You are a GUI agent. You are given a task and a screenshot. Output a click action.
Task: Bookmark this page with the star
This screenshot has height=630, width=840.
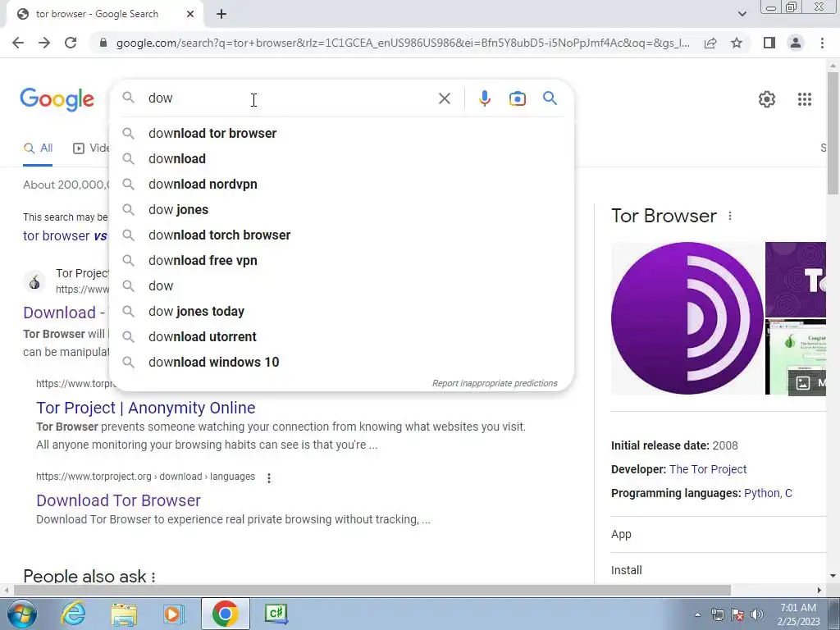coord(737,43)
